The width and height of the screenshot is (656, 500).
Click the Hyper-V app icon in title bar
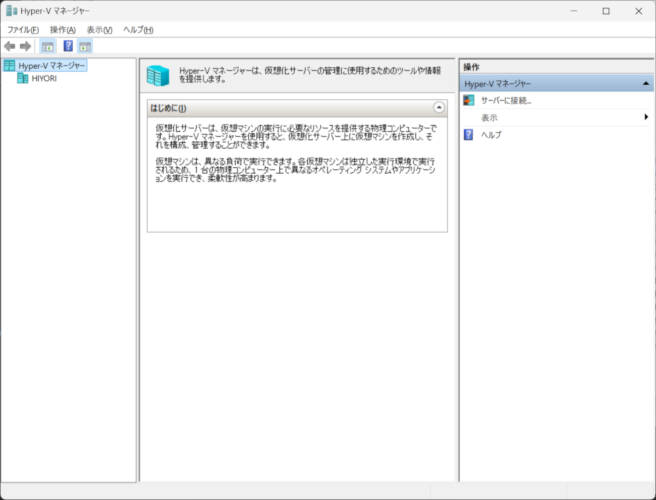[11, 11]
